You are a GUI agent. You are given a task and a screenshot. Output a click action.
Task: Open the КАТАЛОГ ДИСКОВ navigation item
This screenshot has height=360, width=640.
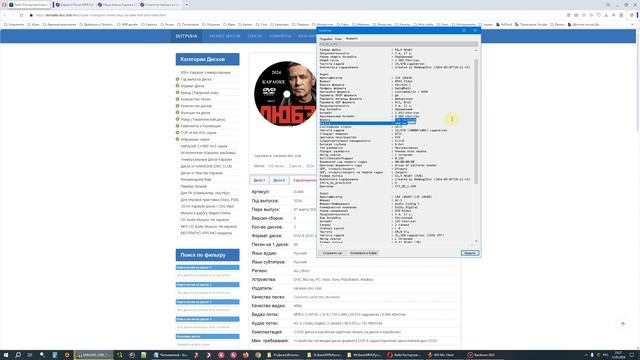tap(224, 36)
